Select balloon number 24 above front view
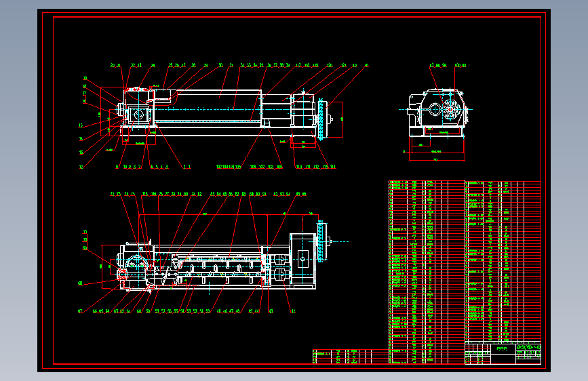 (153, 65)
